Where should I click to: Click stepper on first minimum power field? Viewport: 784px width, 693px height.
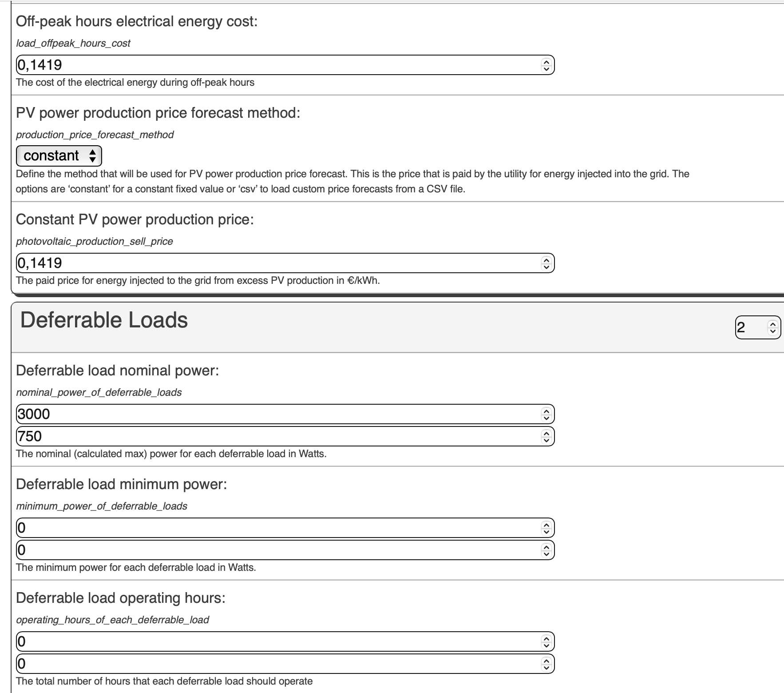[546, 528]
